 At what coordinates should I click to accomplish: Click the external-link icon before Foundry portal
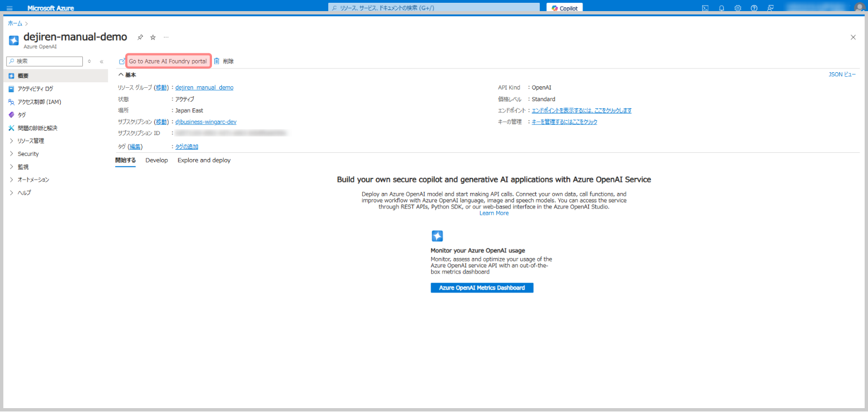[122, 61]
